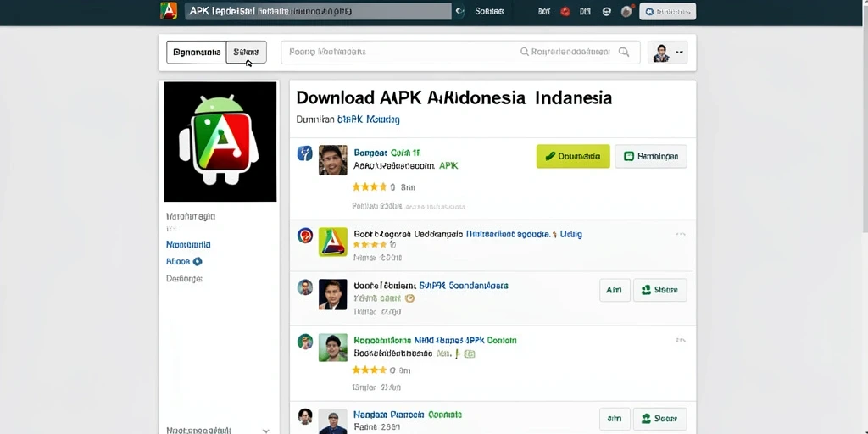This screenshot has height=434, width=868.
Task: Click the round avatar left of the 'Honoashidome' row
Action: coord(305,341)
